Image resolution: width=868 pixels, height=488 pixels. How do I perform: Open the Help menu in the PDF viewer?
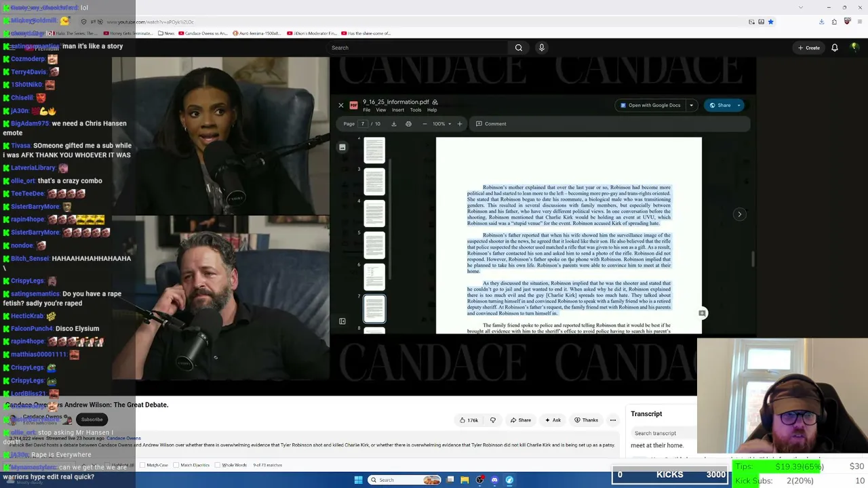click(x=432, y=110)
